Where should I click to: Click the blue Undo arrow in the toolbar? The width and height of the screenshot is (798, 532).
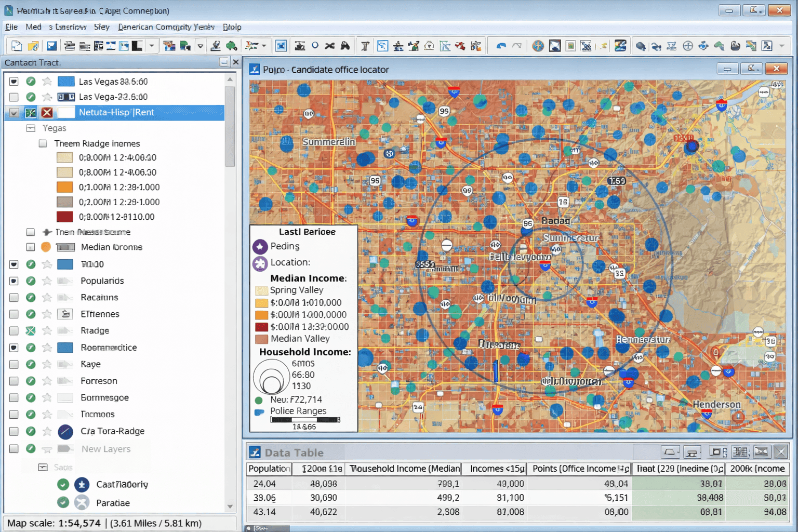pyautogui.click(x=501, y=46)
